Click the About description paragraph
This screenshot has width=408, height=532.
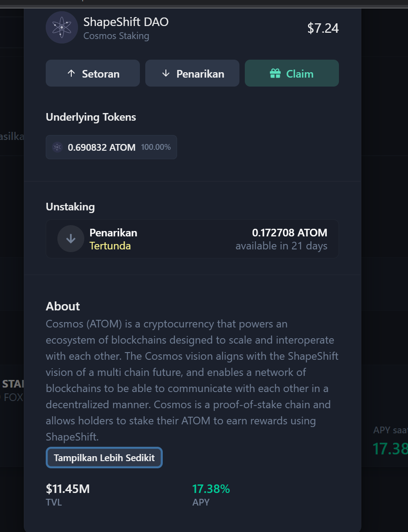tap(192, 380)
